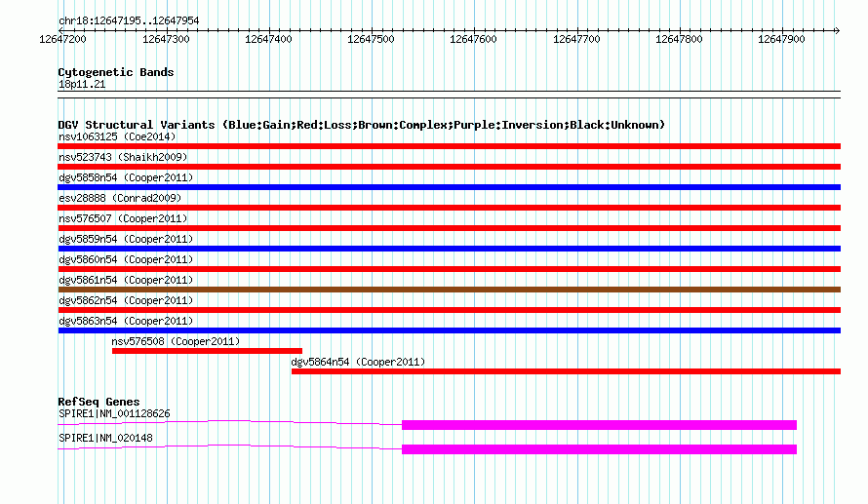
Task: Open the SPIRE1|NM_020148 gene label
Action: (x=105, y=438)
